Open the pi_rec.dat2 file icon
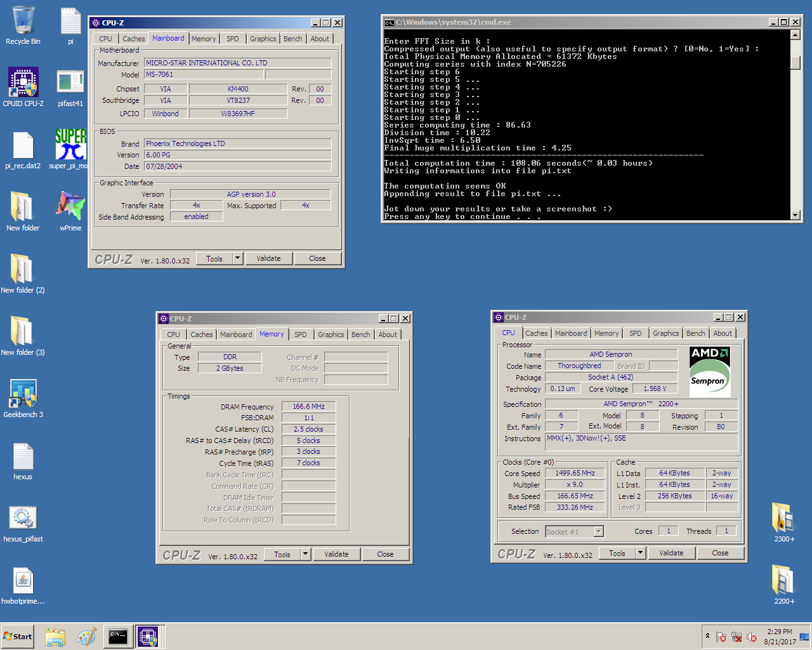The image size is (812, 650). coord(23,150)
